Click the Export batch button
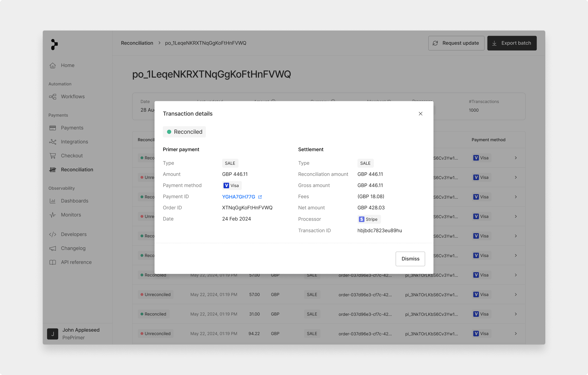 click(x=512, y=43)
